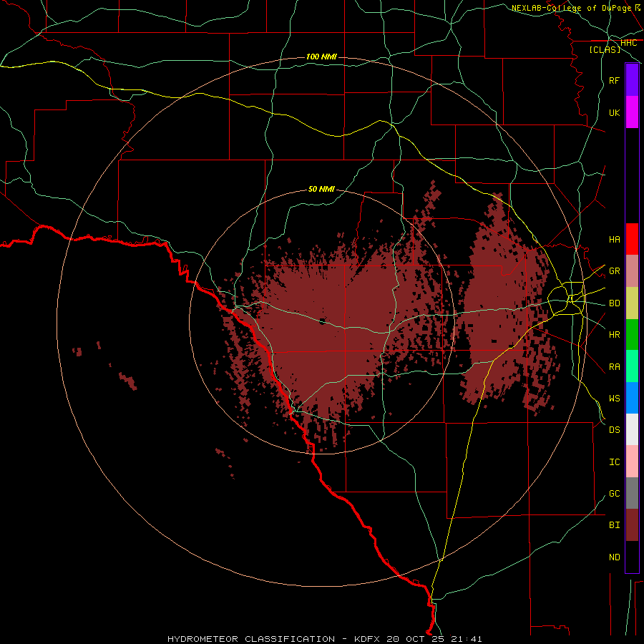The height and width of the screenshot is (644, 644).
Task: Click the WS blue legend swatch
Action: tap(632, 398)
